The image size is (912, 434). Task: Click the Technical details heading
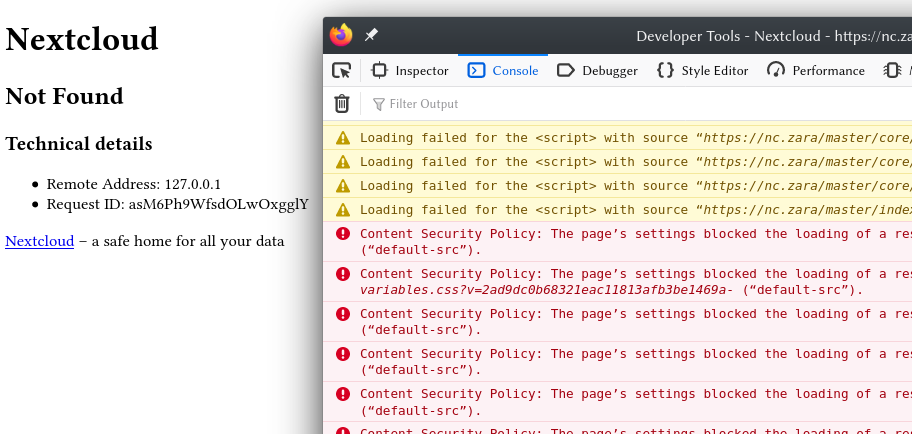79,144
